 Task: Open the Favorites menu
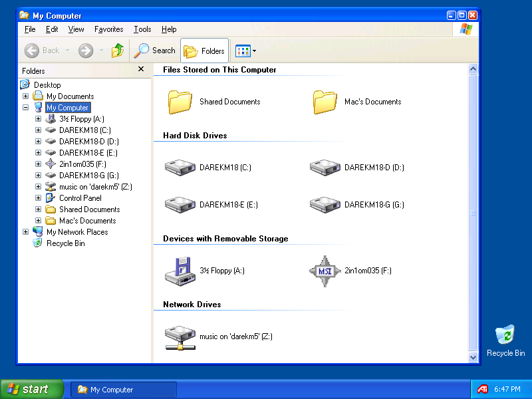tap(108, 29)
